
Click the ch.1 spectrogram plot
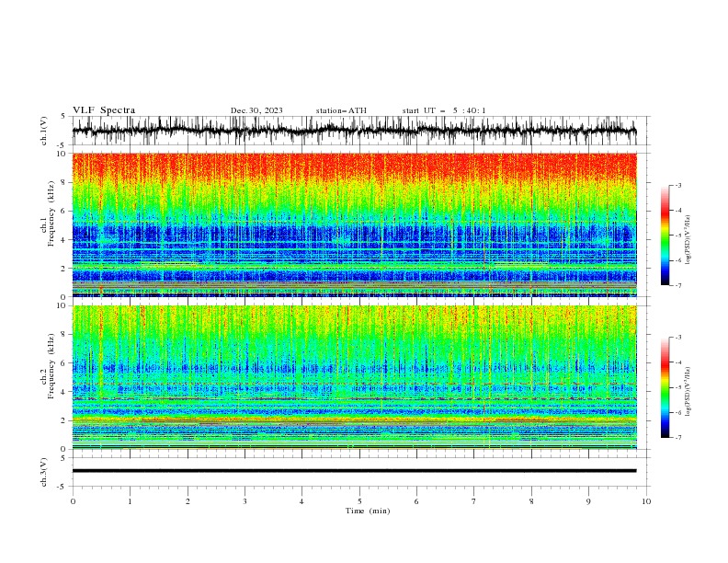coord(354,224)
